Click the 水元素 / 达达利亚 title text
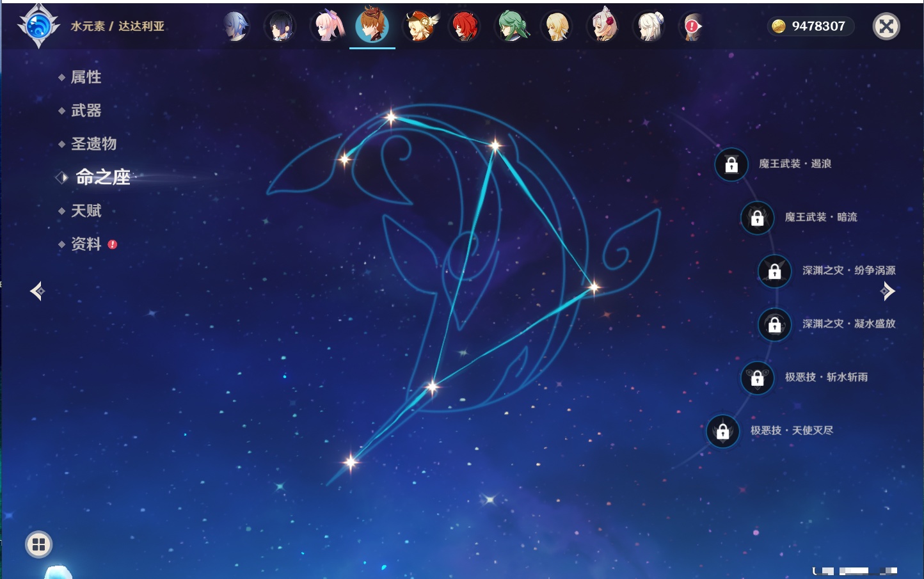 click(x=118, y=26)
